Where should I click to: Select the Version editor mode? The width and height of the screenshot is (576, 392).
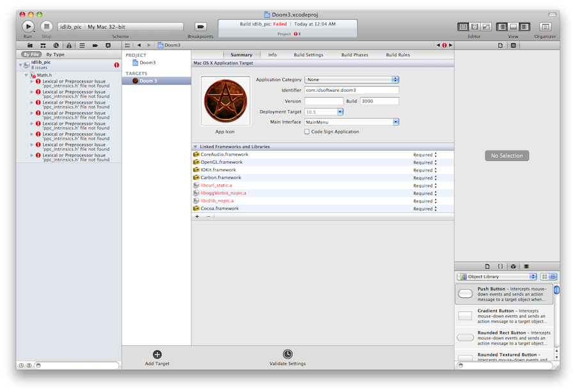486,26
